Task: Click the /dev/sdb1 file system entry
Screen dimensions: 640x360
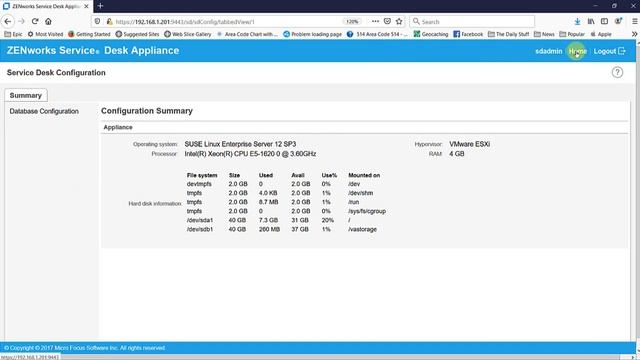Action: (x=200, y=229)
